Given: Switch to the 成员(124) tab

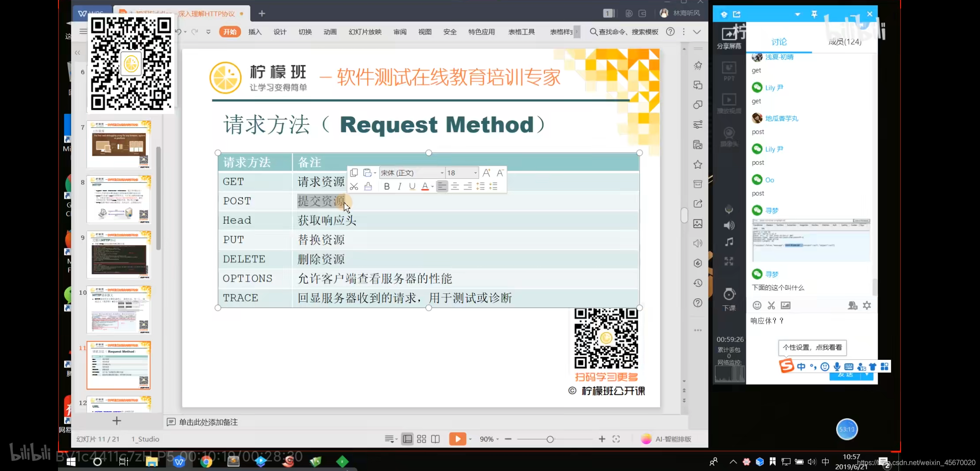Looking at the screenshot, I should point(844,42).
